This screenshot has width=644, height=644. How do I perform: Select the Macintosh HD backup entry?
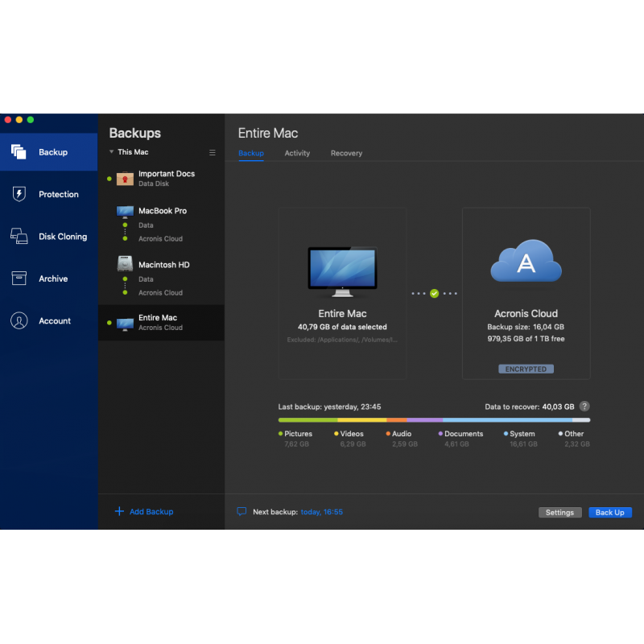pos(163,265)
